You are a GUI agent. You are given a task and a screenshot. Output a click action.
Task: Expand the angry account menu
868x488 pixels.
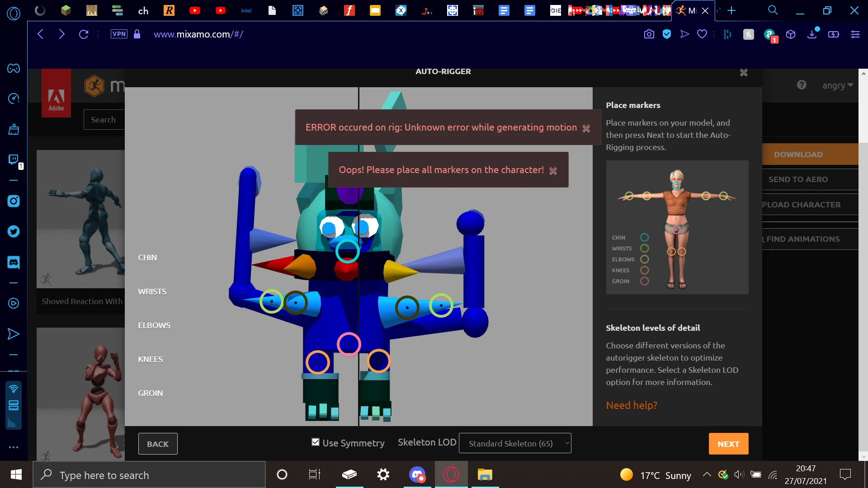coord(837,85)
